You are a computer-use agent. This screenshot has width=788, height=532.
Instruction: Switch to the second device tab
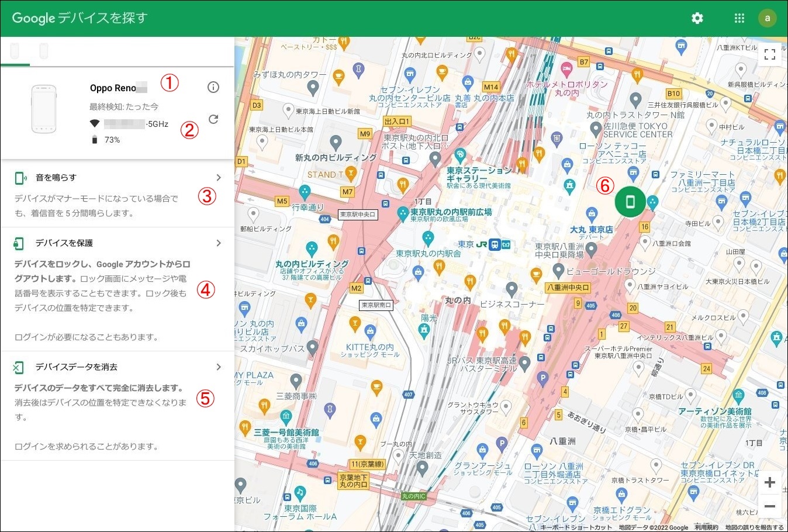(44, 51)
